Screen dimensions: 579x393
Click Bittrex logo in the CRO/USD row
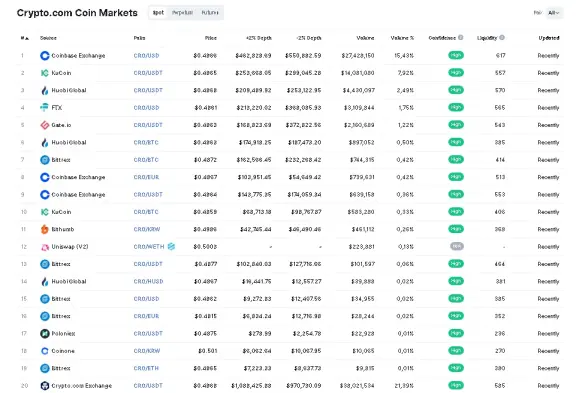click(x=45, y=299)
